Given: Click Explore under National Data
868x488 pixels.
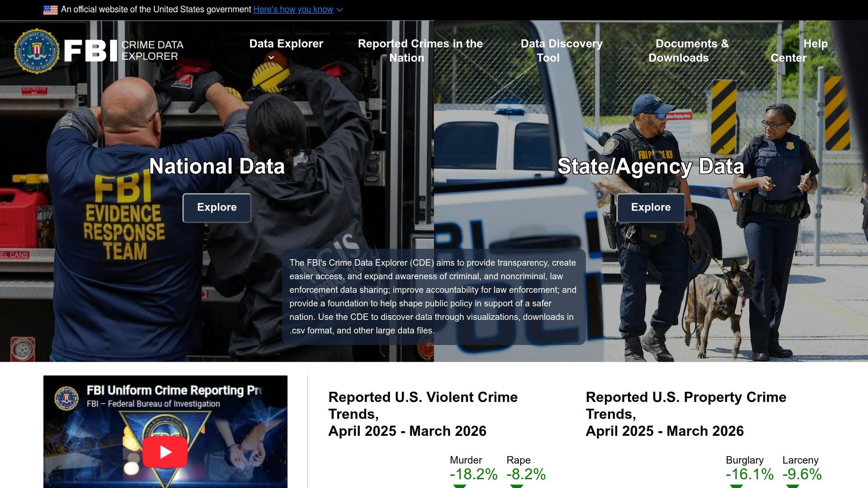Looking at the screenshot, I should click(217, 208).
